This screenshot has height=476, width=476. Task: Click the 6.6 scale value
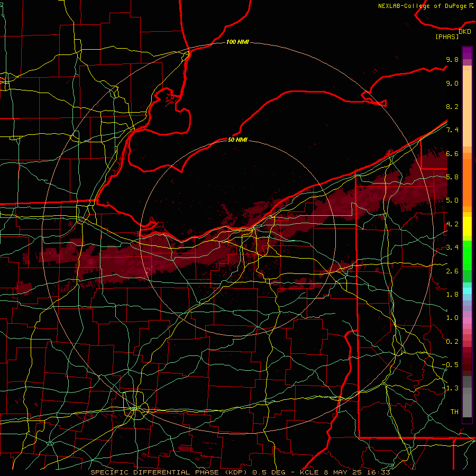[x=452, y=153]
